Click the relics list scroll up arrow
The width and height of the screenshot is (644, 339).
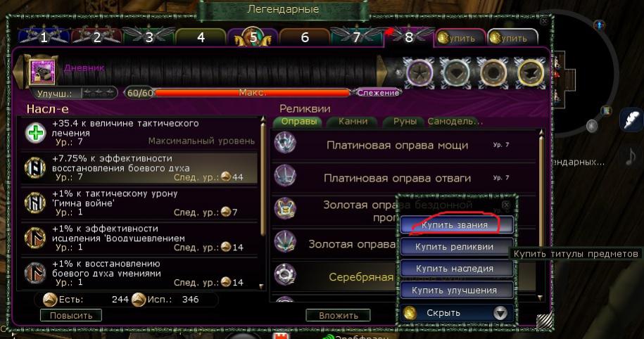[x=541, y=132]
